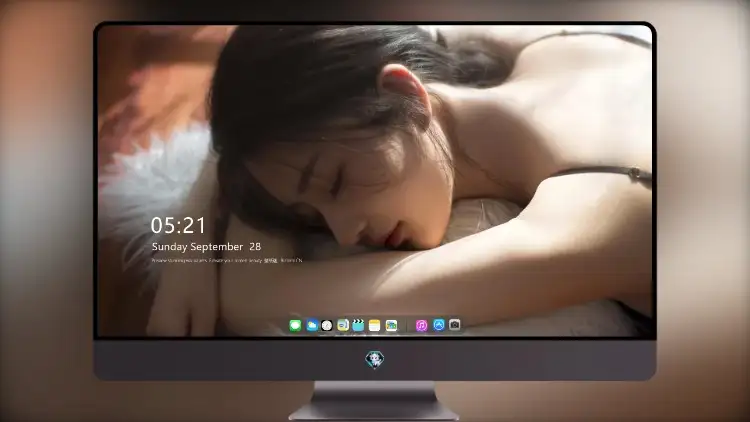Open the Clock app in dock
This screenshot has width=750, height=422.
[x=327, y=325]
